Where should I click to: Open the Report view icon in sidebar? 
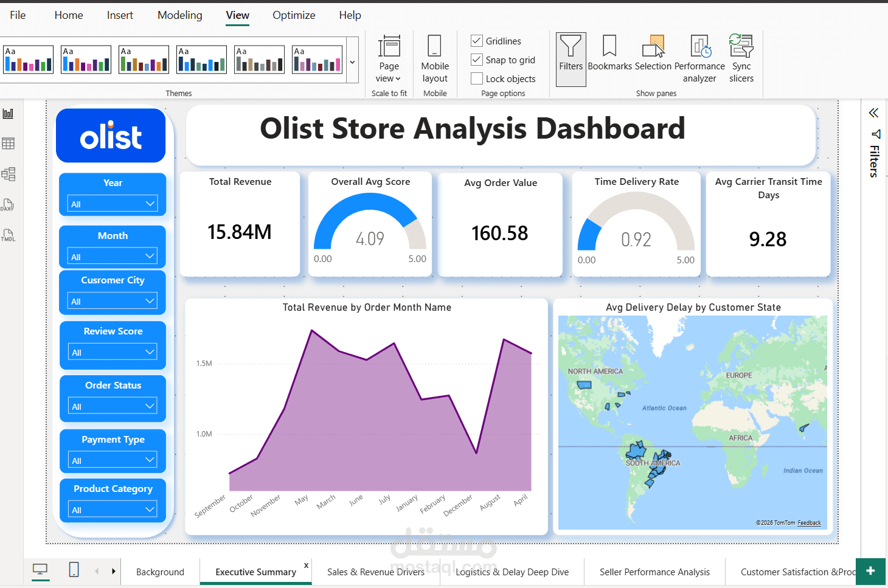(9, 114)
